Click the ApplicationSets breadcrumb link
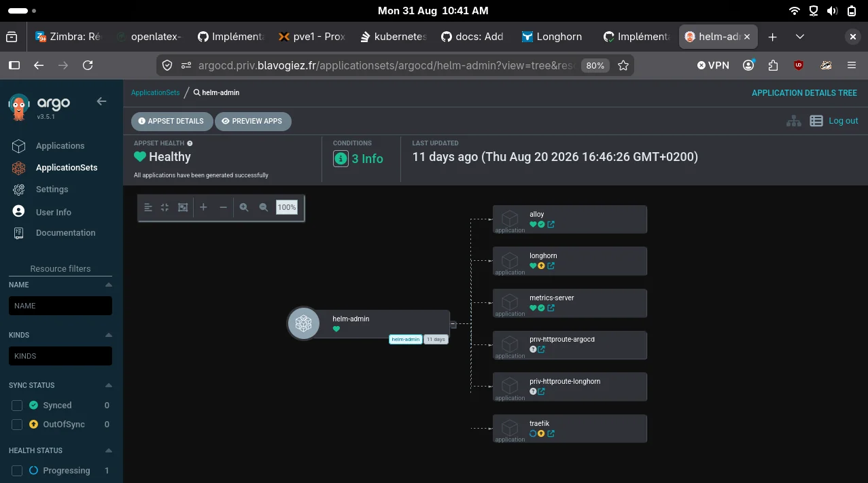The height and width of the screenshot is (483, 868). click(156, 92)
